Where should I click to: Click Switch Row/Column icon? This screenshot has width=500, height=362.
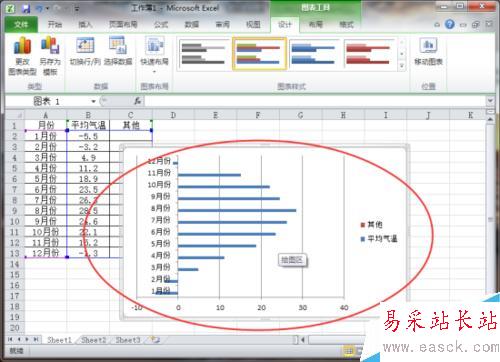pyautogui.click(x=85, y=51)
